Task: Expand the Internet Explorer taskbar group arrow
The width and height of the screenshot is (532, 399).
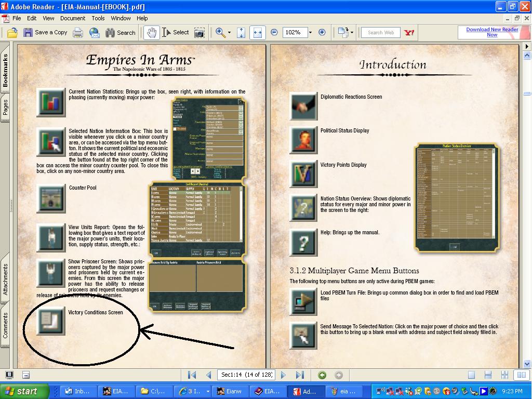Action: pos(208,392)
